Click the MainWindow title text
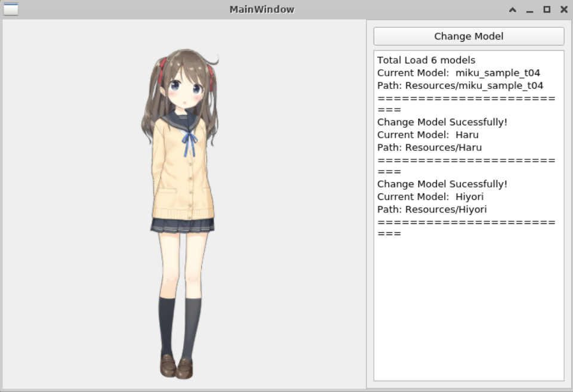 261,10
